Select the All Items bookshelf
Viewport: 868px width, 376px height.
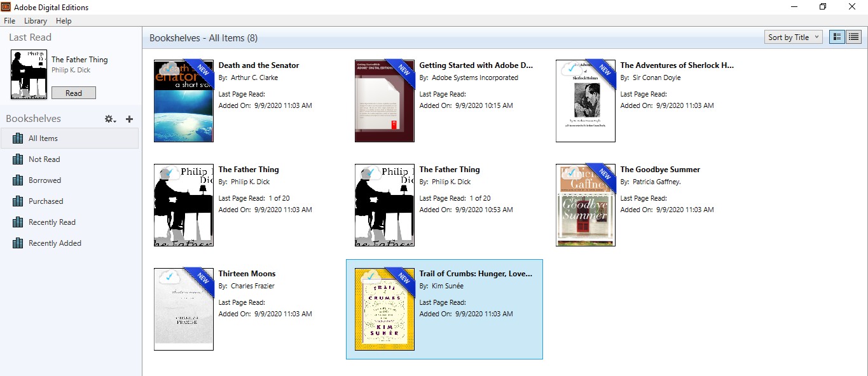coord(43,138)
